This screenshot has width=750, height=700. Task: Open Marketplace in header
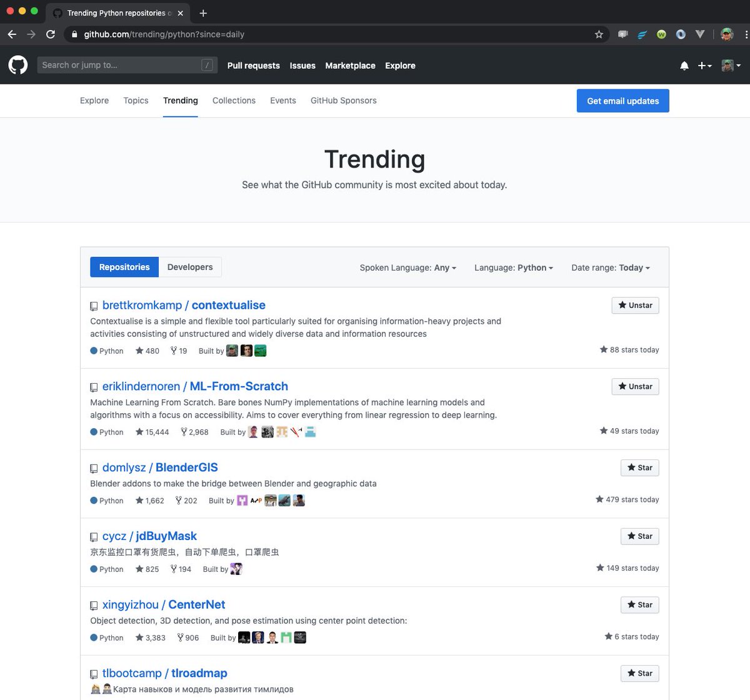pyautogui.click(x=351, y=66)
